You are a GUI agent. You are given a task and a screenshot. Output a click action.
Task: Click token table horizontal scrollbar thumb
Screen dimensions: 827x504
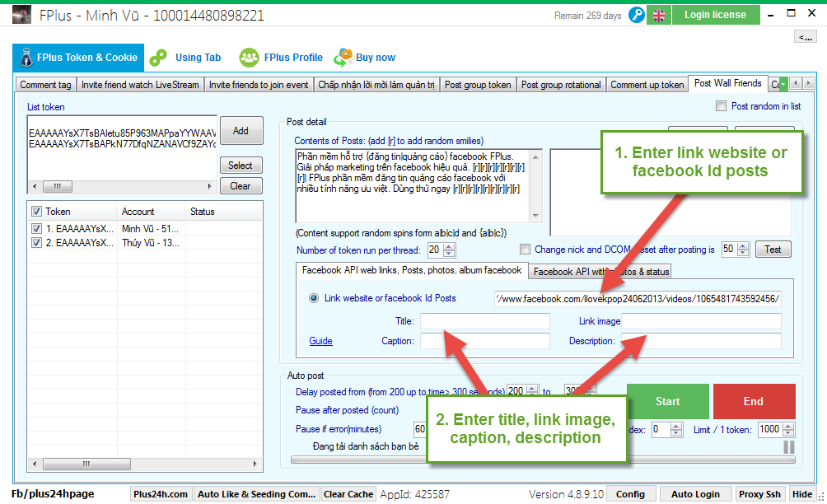[x=86, y=464]
